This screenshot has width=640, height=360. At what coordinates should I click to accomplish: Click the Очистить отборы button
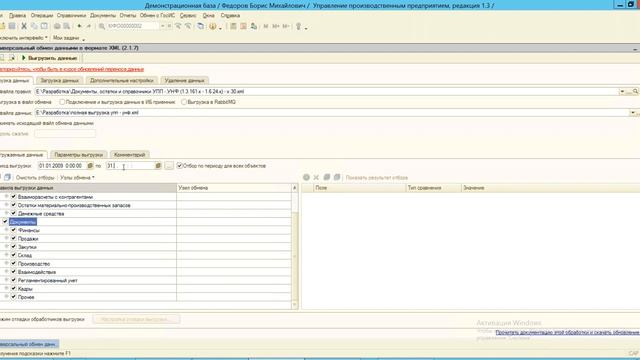coord(35,178)
